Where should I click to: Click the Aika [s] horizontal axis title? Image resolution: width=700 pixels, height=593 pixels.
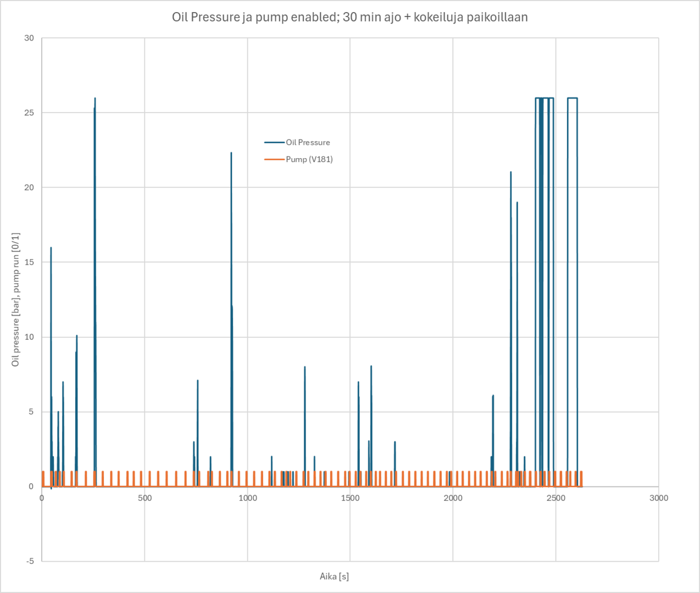334,576
